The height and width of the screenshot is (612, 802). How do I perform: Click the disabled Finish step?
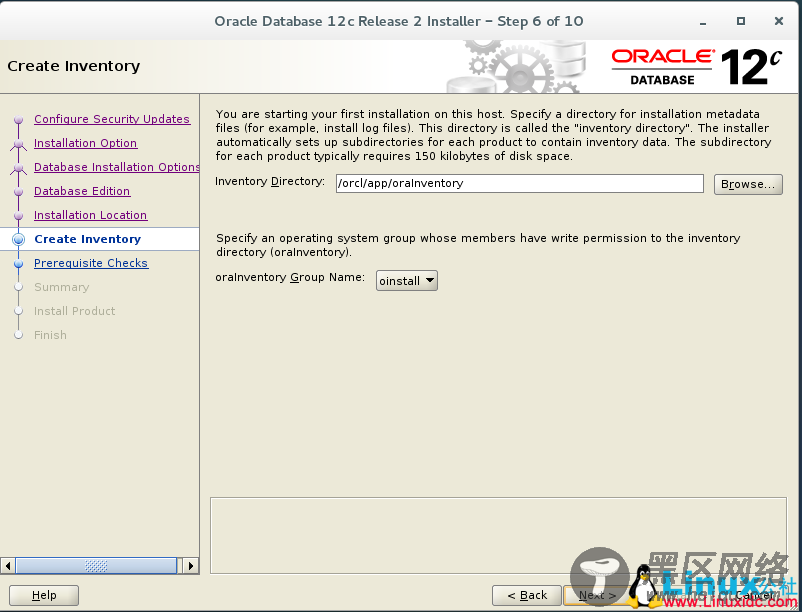[x=50, y=335]
